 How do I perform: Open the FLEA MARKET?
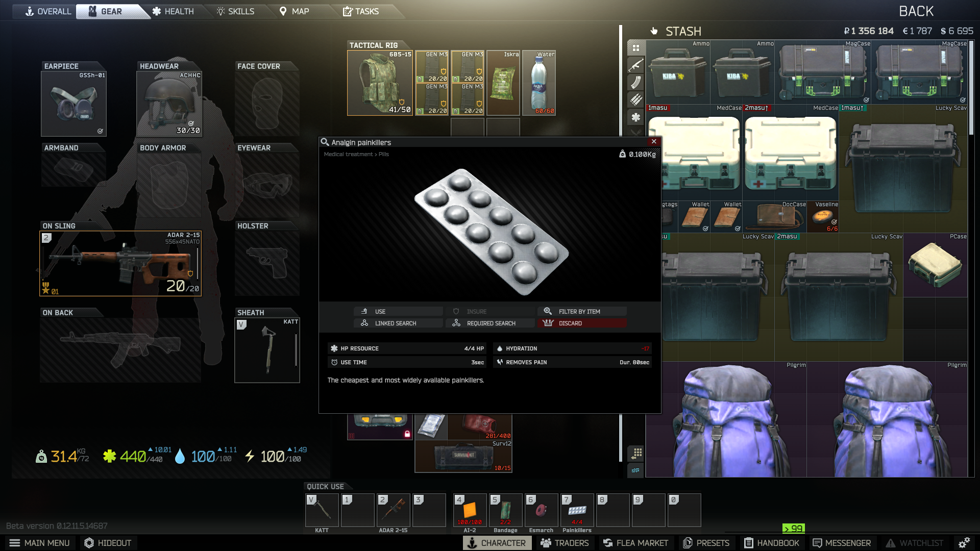coord(635,543)
